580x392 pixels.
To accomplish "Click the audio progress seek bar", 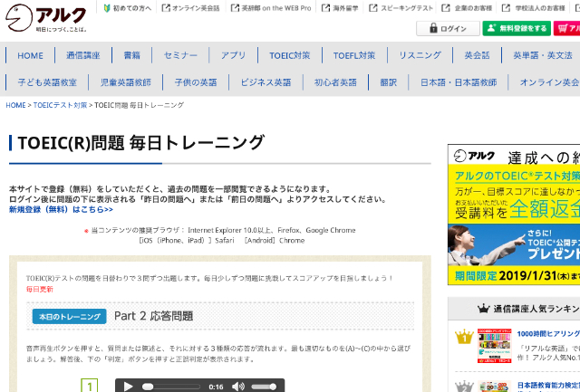I will (171, 387).
